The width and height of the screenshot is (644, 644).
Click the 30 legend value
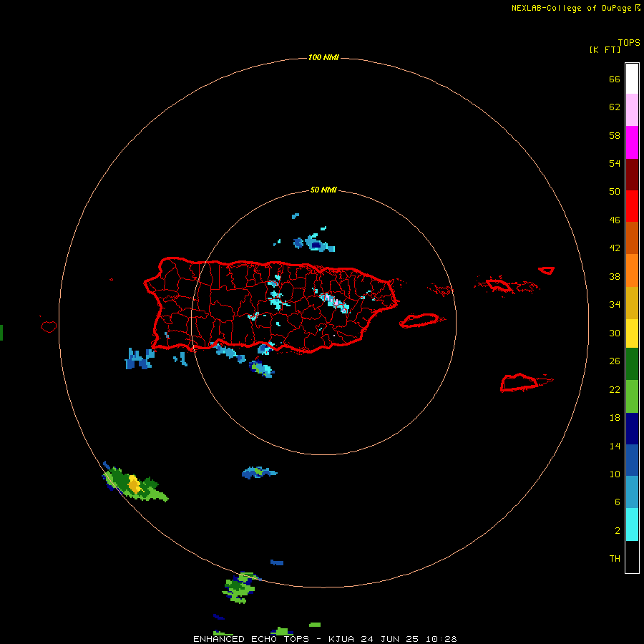[x=615, y=333]
